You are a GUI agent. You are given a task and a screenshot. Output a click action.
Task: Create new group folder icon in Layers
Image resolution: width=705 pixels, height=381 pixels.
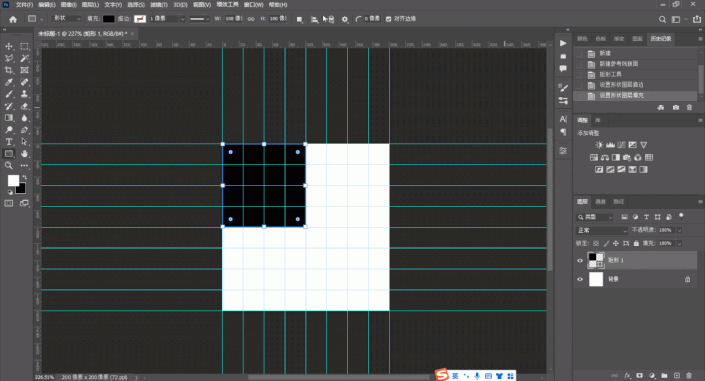(x=664, y=376)
